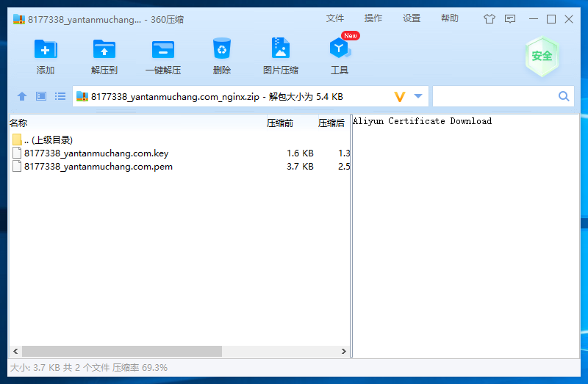
Task: Click the horizontal scrollbar right arrow
Action: click(x=343, y=352)
